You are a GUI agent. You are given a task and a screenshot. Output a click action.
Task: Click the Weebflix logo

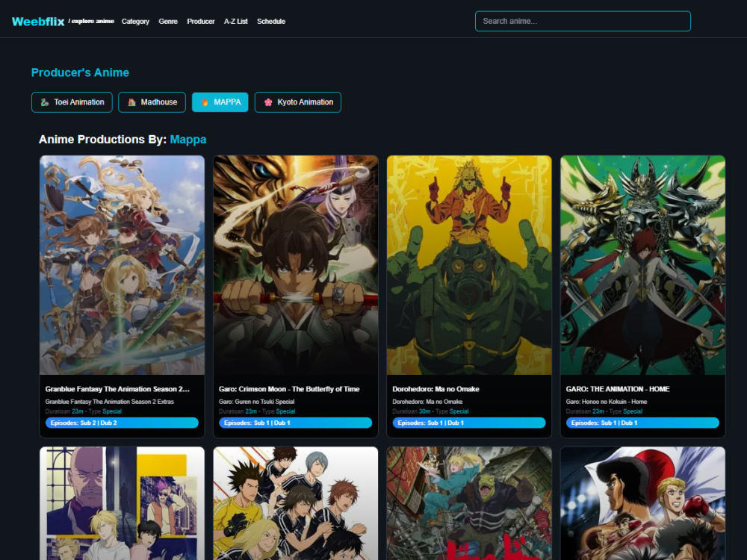coord(38,22)
